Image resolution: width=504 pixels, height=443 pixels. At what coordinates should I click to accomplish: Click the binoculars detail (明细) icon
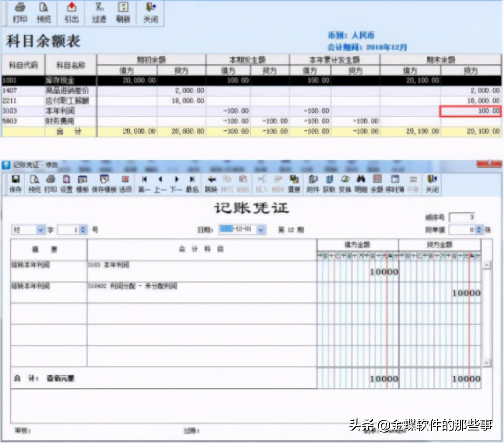[361, 184]
